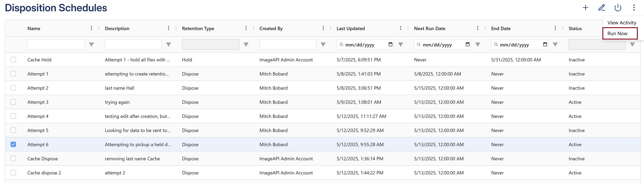Viewport: 644px width, 183px height.
Task: Click the 'Hold' retention type cell
Action: [x=187, y=60]
